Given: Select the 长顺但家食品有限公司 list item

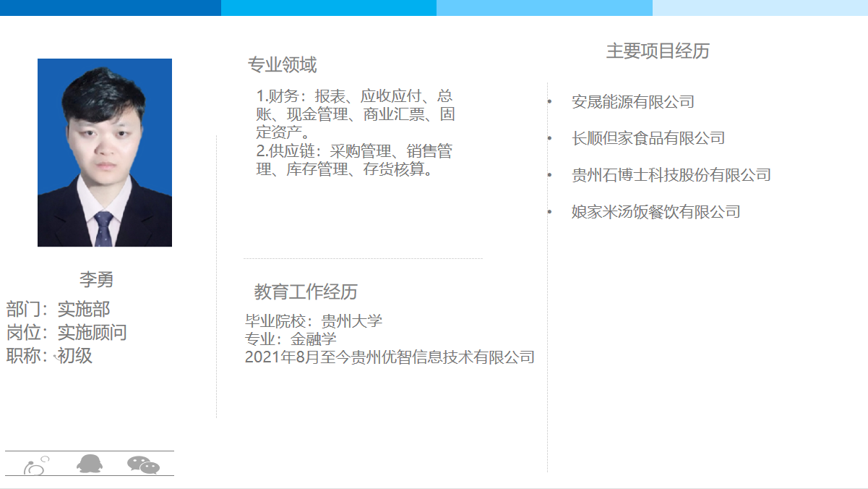Looking at the screenshot, I should (x=648, y=138).
